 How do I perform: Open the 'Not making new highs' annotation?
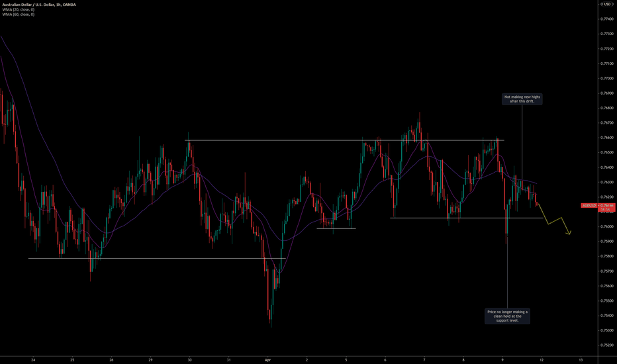[522, 99]
